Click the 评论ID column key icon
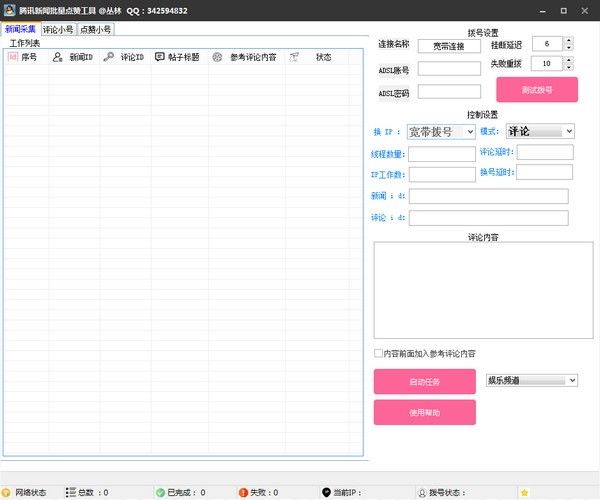 (108, 58)
